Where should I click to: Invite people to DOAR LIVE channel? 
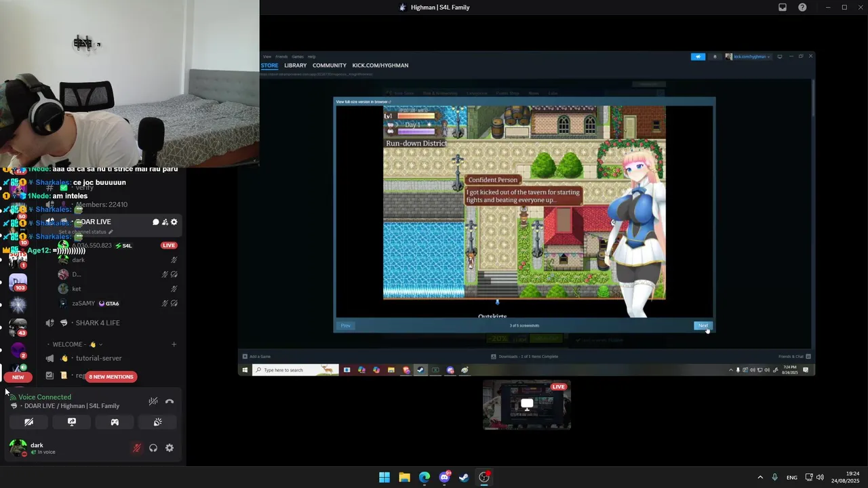pos(165,222)
